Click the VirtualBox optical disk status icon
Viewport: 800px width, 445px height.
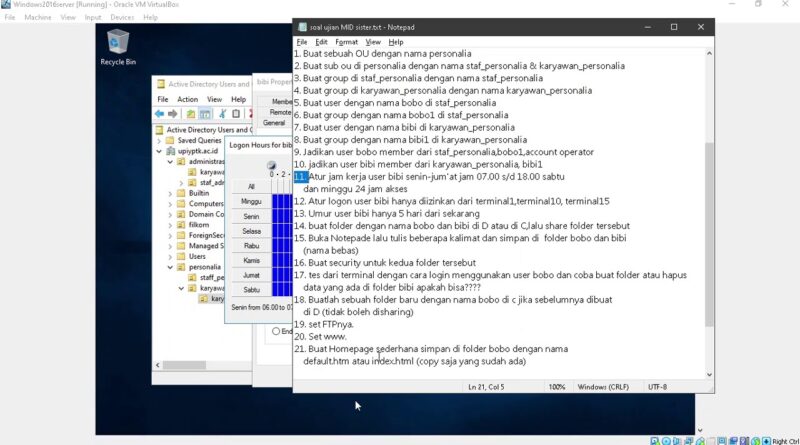point(666,441)
